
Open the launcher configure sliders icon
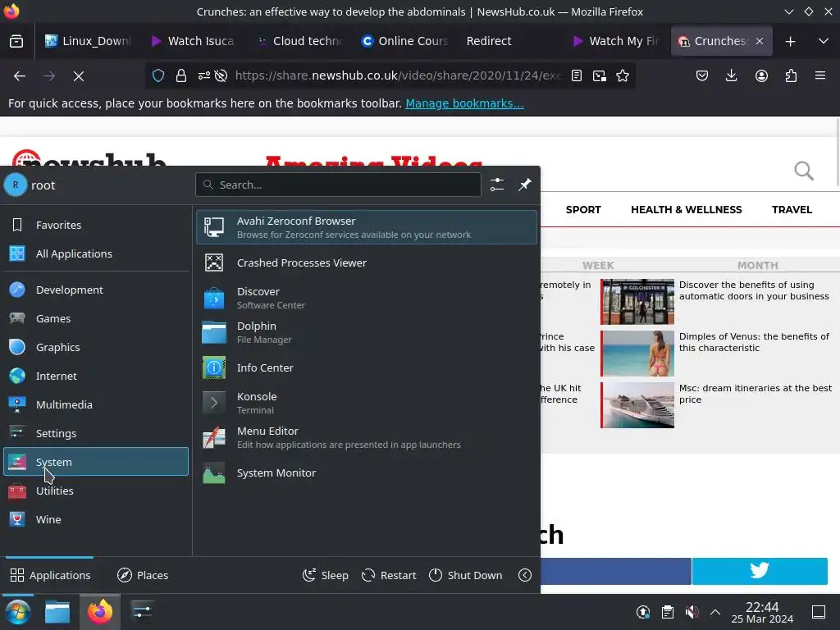point(497,185)
